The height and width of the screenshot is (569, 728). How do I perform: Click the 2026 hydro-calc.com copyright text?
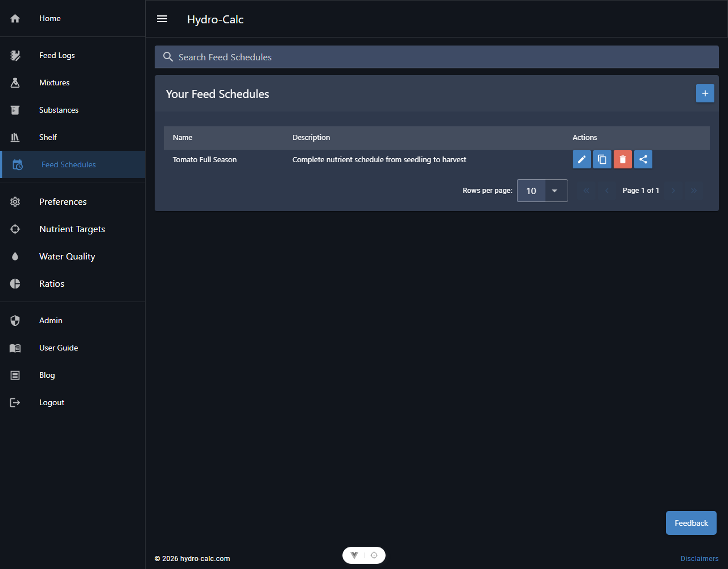point(192,559)
